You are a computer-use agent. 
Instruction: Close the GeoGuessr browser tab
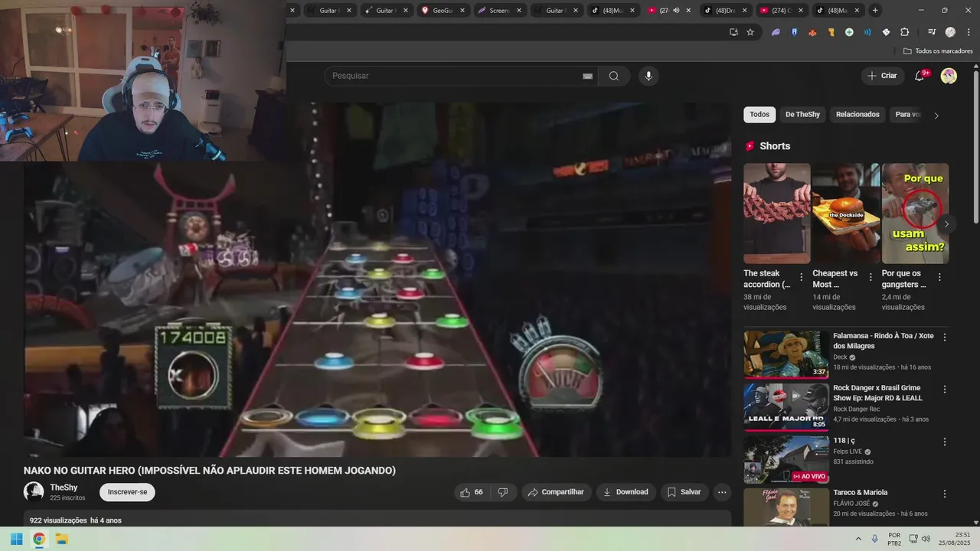pyautogui.click(x=462, y=10)
